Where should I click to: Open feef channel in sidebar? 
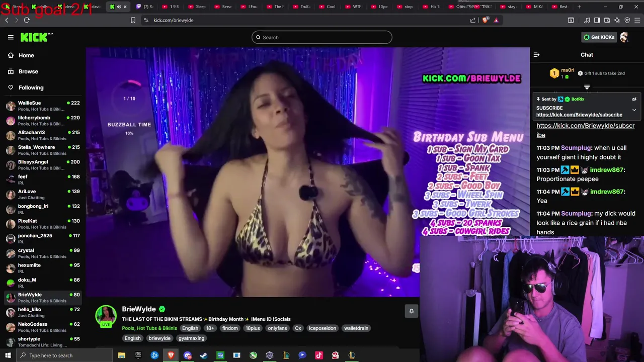click(x=43, y=179)
